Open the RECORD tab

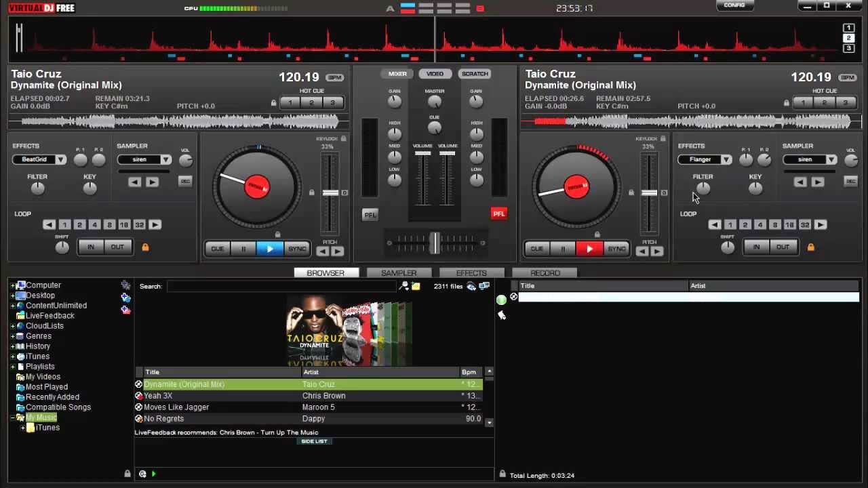click(x=545, y=272)
